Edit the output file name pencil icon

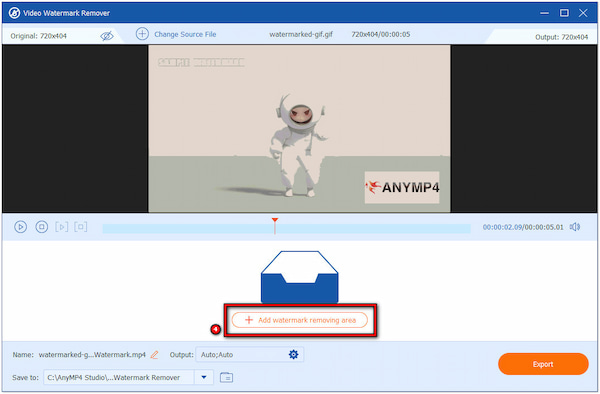154,355
